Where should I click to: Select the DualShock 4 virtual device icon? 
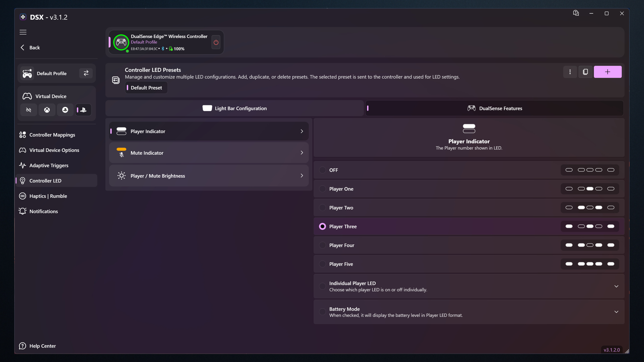(65, 110)
